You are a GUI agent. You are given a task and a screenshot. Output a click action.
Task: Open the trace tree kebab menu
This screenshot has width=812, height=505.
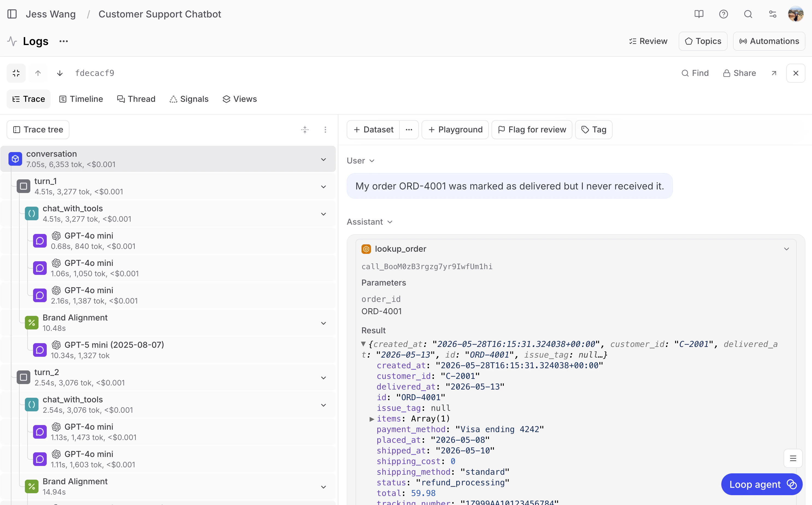point(325,130)
